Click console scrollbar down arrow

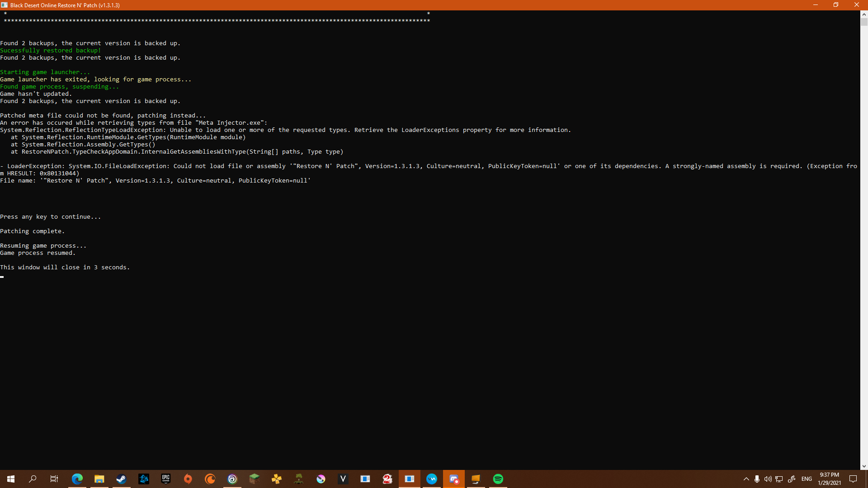[864, 466]
